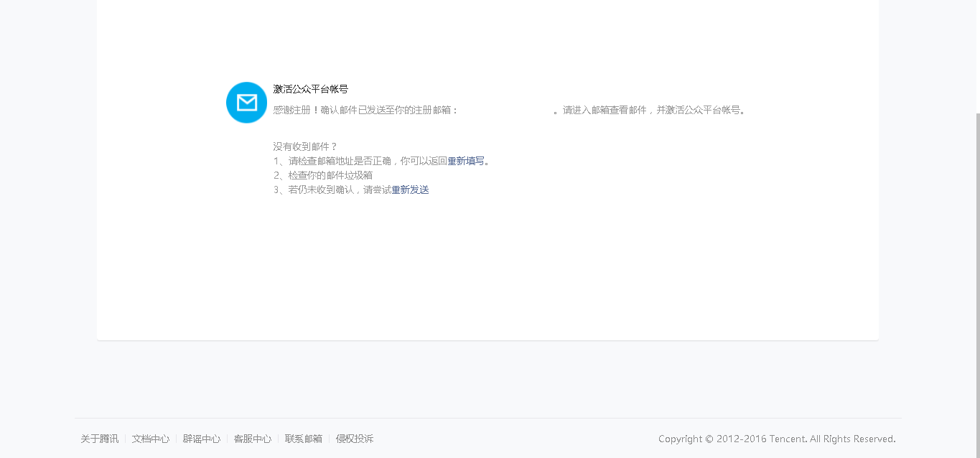Screen dimensions: 980x458
Task: Click the Tencent copyright notice text
Action: [x=776, y=439]
